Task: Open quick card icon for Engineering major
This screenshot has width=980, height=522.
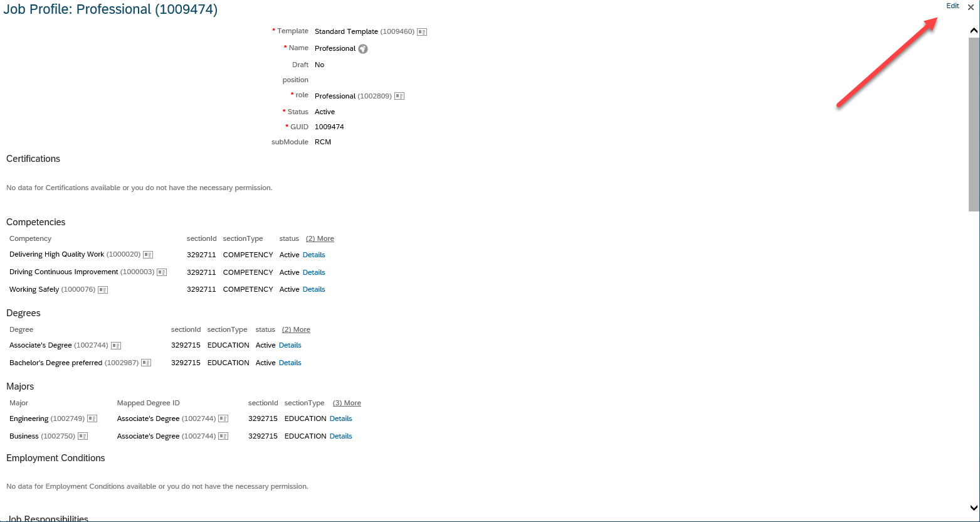Action: (92, 418)
